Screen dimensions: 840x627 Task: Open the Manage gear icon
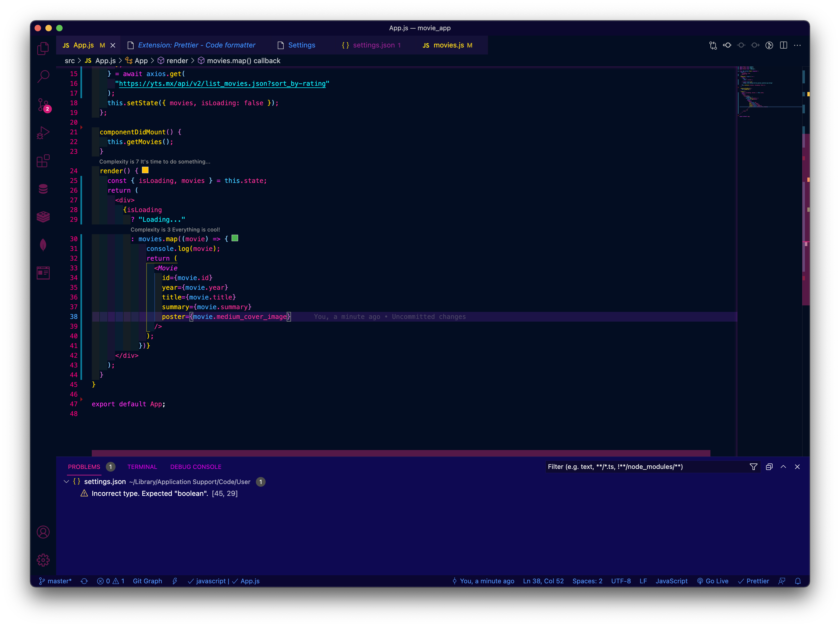click(x=43, y=560)
